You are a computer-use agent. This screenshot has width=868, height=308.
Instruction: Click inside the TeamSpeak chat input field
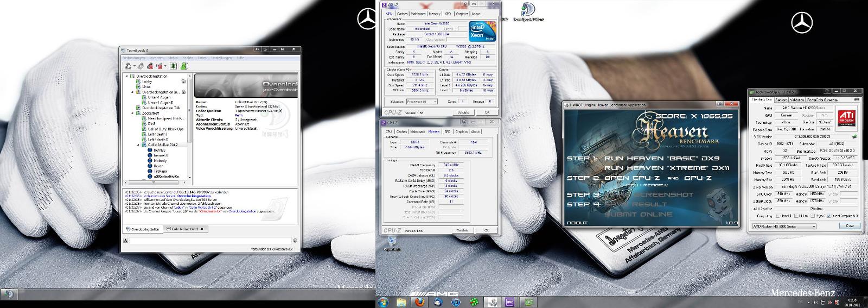pyautogui.click(x=210, y=241)
